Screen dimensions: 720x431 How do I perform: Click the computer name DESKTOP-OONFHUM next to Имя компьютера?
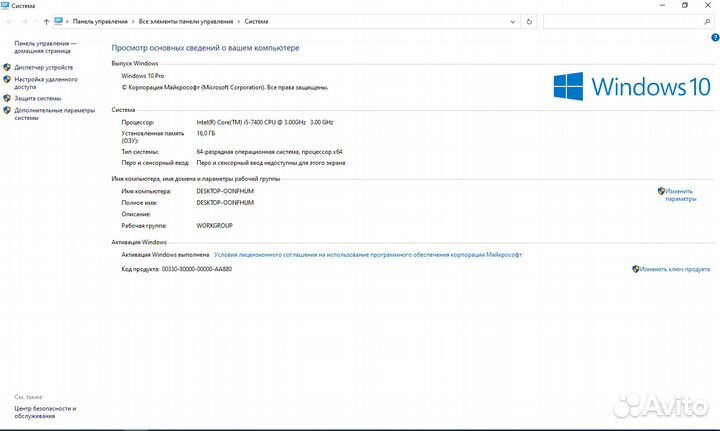click(225, 191)
